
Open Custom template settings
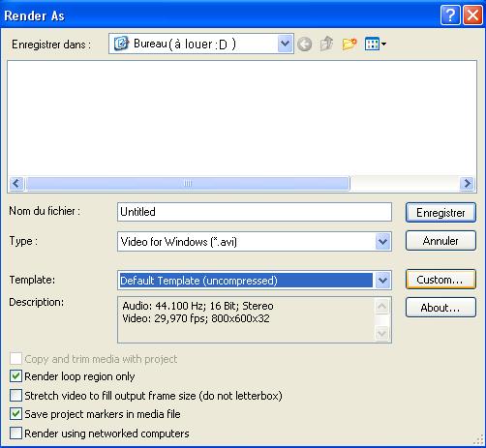pos(440,280)
